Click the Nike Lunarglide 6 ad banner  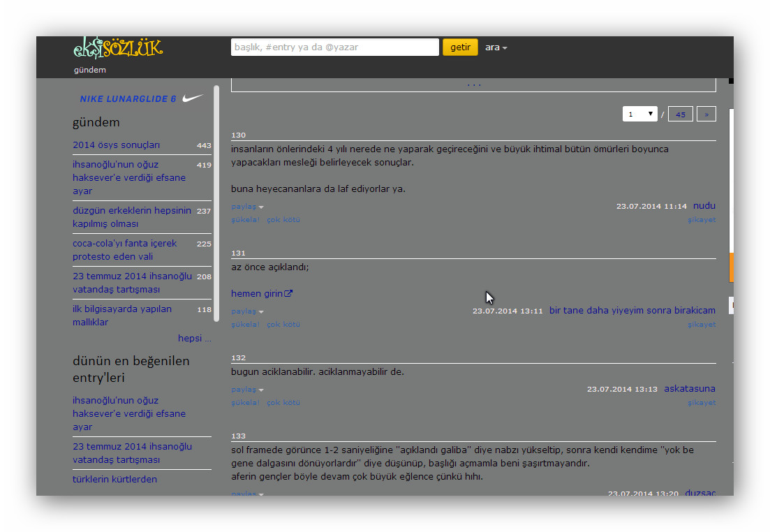coord(142,99)
